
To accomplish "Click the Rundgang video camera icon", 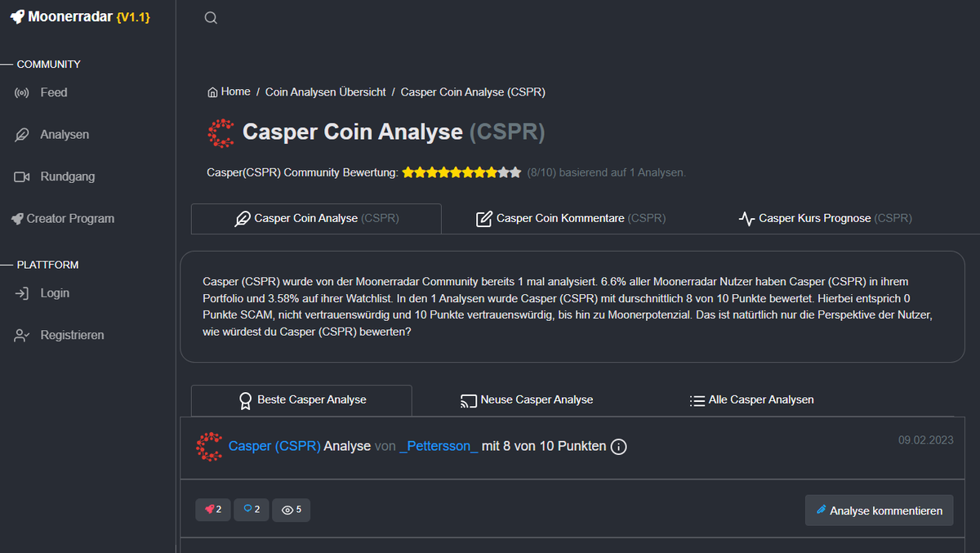I will (22, 176).
